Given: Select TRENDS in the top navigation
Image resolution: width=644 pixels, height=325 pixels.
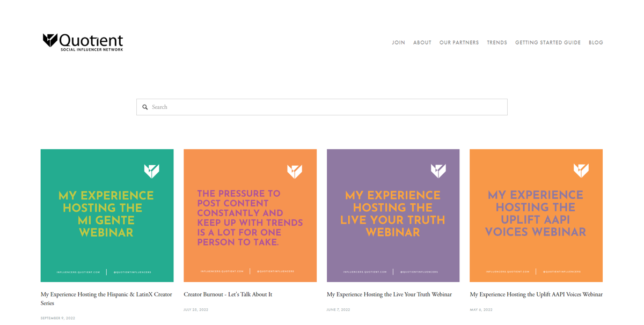Looking at the screenshot, I should [x=497, y=42].
